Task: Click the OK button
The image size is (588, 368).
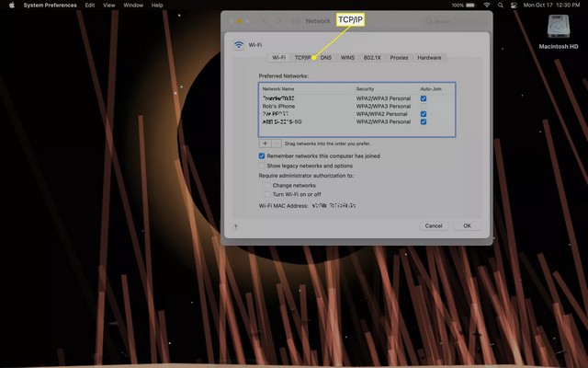Action: click(x=467, y=225)
